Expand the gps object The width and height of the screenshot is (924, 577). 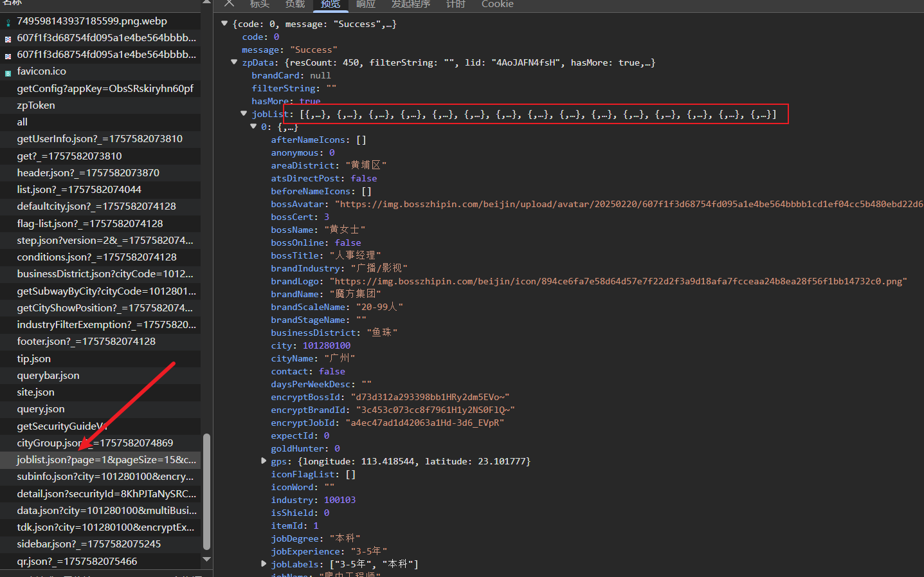(x=264, y=461)
